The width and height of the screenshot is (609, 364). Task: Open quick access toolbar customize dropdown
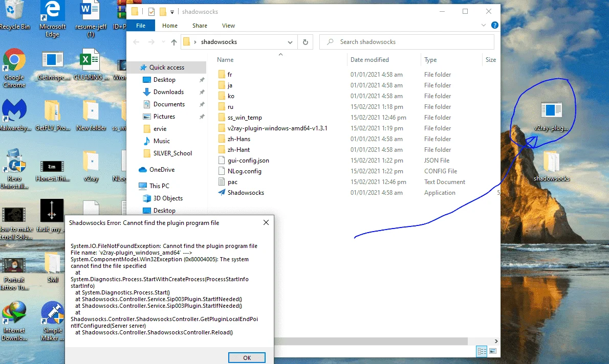coord(172,12)
